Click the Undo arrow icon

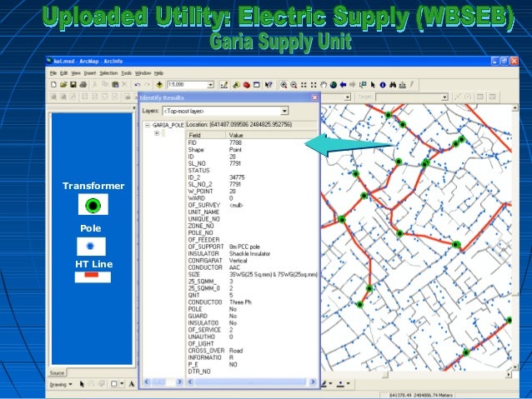[137, 85]
